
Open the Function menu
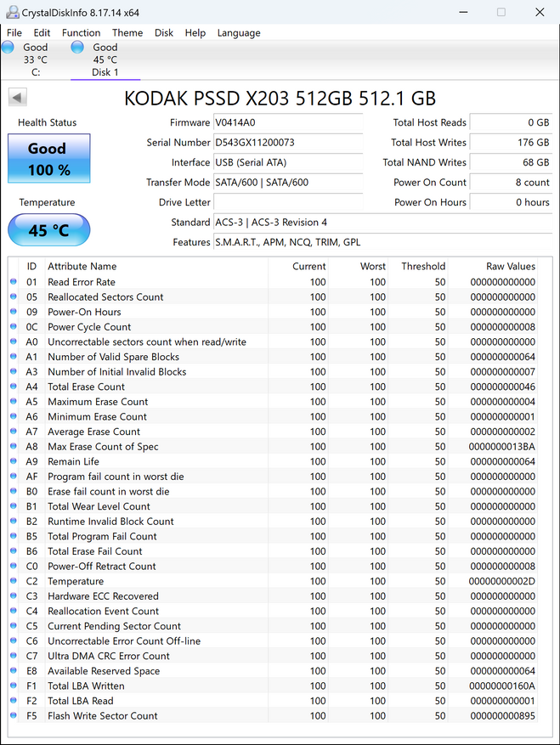[81, 32]
